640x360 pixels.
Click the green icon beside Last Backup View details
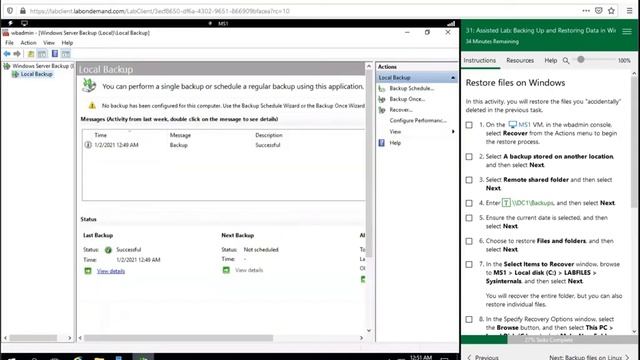tap(88, 271)
